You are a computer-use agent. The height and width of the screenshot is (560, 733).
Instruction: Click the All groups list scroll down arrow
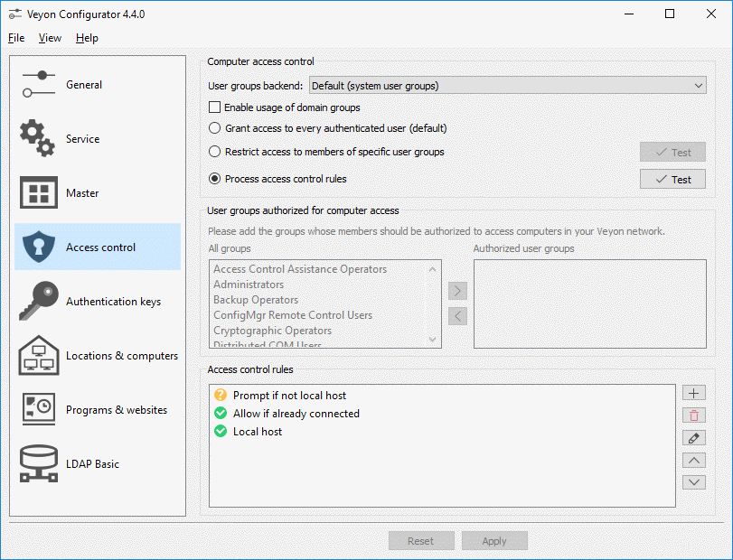[432, 339]
